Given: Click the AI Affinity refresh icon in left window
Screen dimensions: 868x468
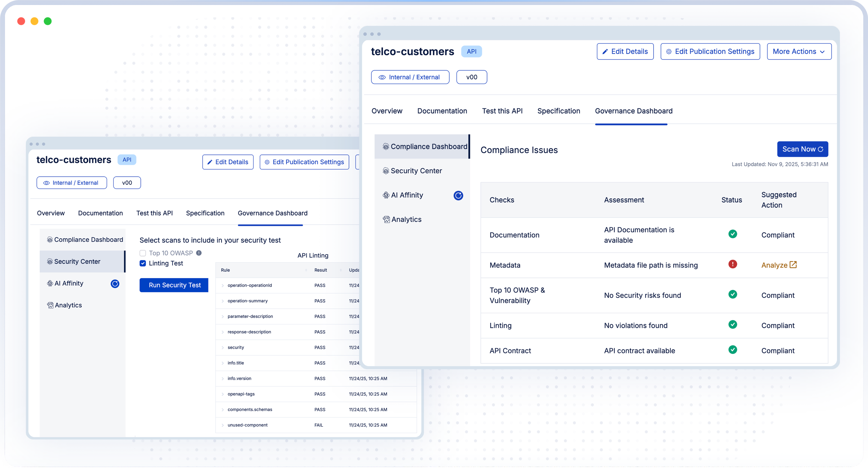Looking at the screenshot, I should [115, 284].
